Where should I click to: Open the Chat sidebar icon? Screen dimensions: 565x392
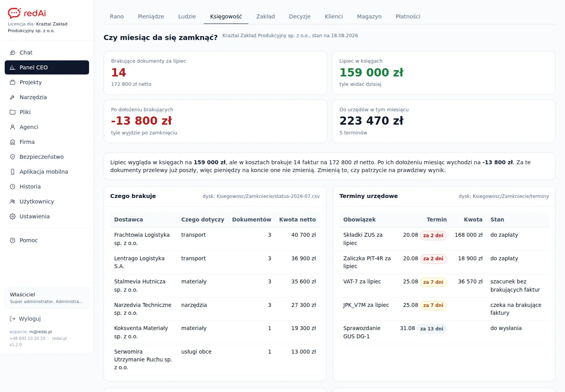13,53
